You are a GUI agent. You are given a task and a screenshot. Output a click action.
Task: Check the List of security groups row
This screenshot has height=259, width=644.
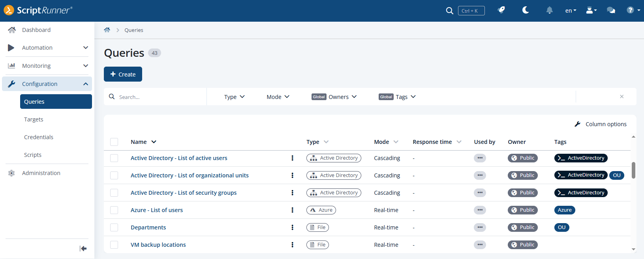click(114, 193)
